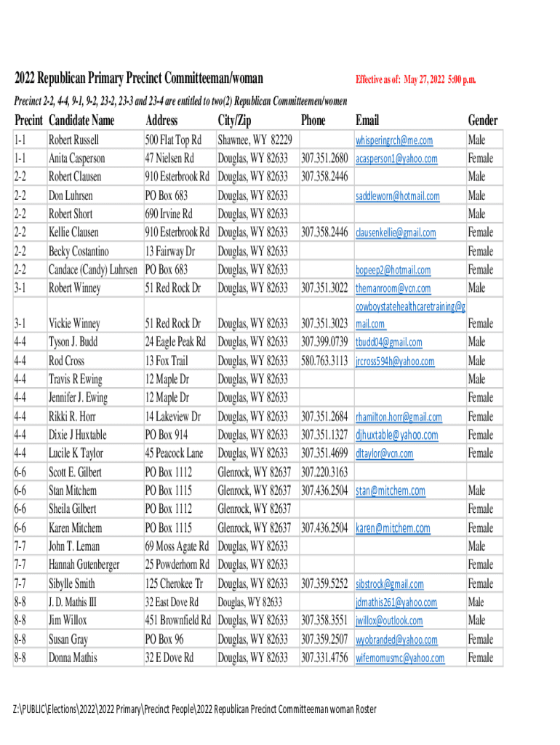Click the karen@mitchem.com email link
The width and height of the screenshot is (560, 745).
393,528
